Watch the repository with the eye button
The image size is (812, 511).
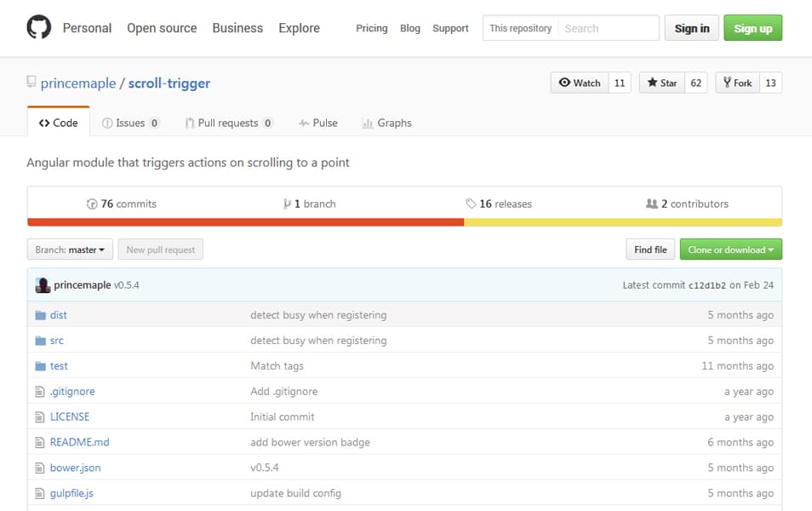pyautogui.click(x=580, y=83)
